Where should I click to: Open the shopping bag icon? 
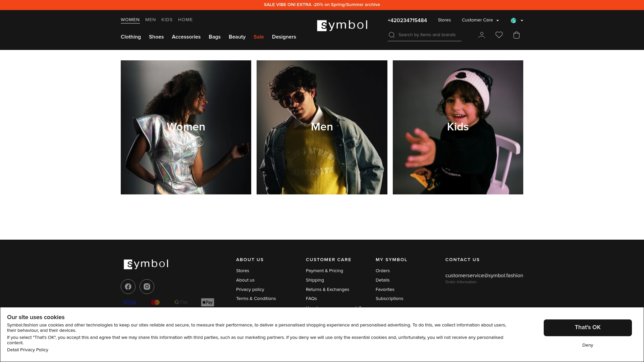pyautogui.click(x=517, y=35)
